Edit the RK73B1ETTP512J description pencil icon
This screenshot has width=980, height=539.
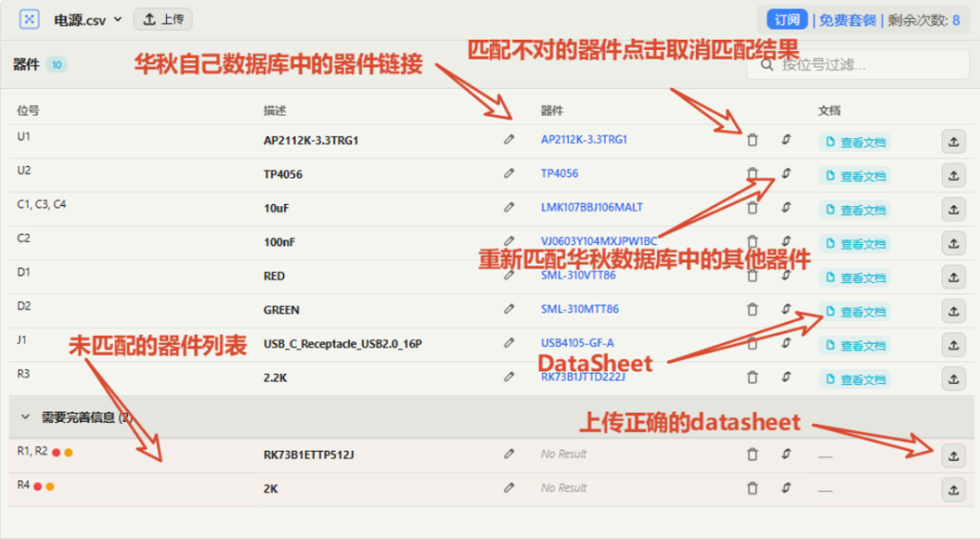coord(509,454)
